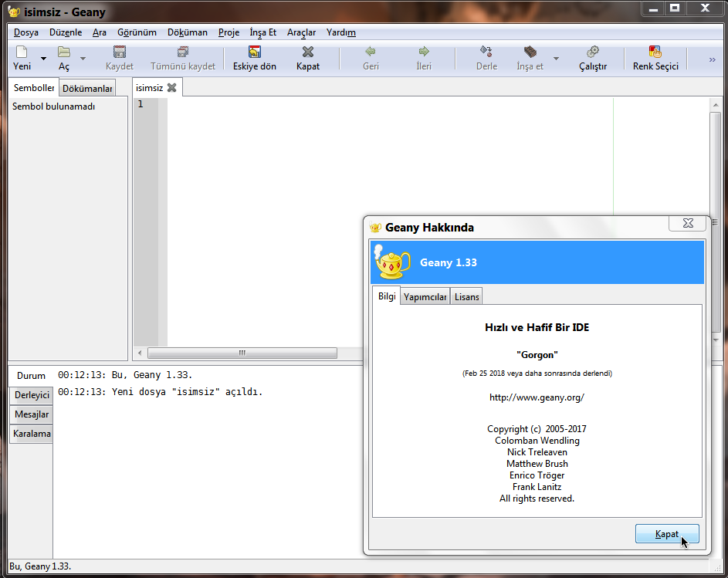This screenshot has height=578, width=728.
Task: Click the editor horizontal scrollbar left arrow
Action: point(140,353)
